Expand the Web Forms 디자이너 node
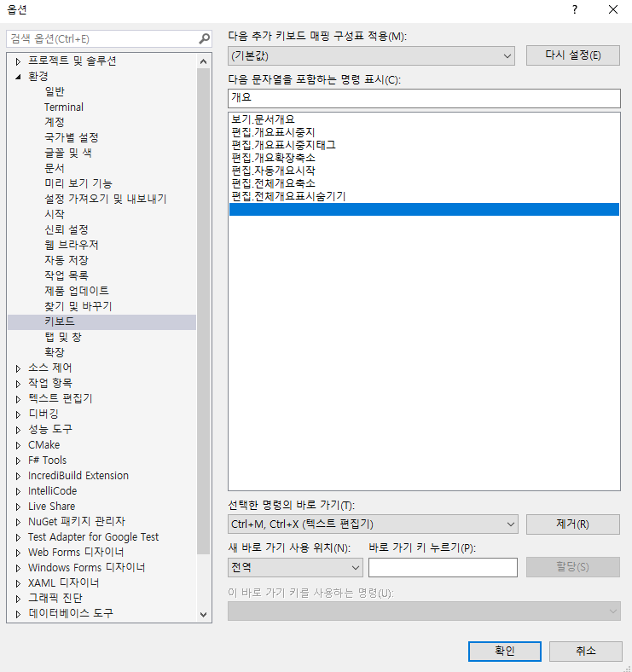632x672 pixels. click(x=18, y=553)
